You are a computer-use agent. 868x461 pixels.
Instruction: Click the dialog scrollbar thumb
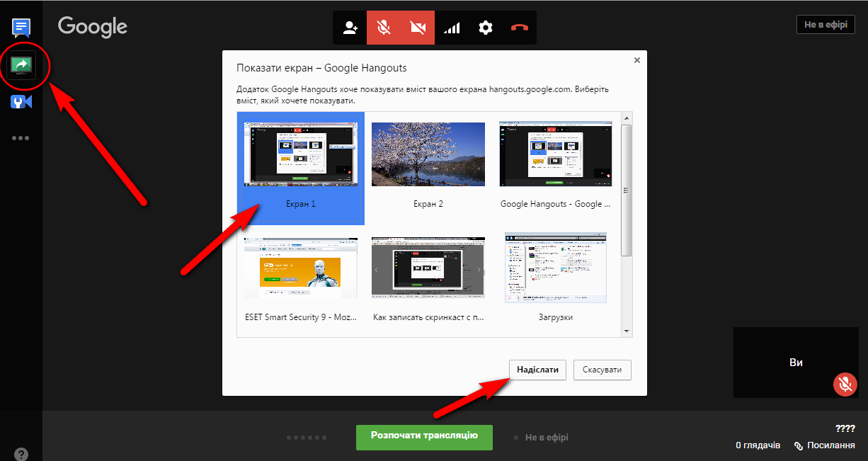point(627,190)
